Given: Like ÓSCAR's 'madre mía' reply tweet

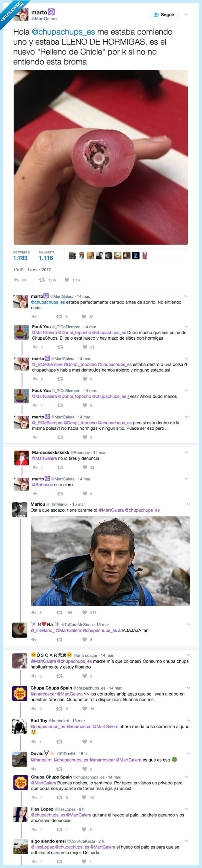Looking at the screenshot, I should click(x=85, y=676).
